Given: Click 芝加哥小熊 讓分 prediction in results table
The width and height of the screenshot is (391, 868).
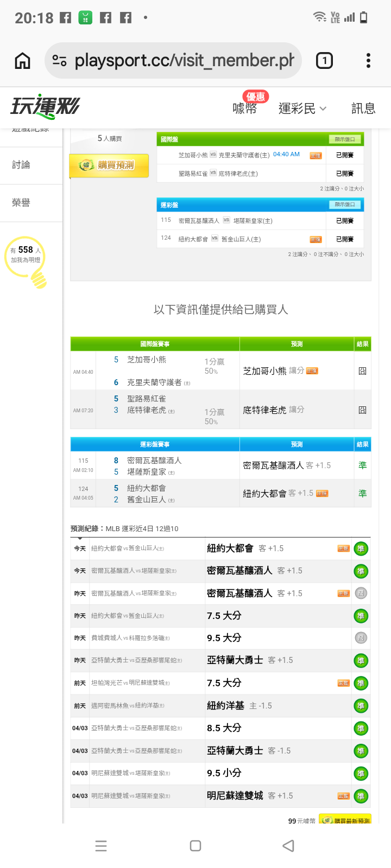Looking at the screenshot, I should click(x=273, y=371).
